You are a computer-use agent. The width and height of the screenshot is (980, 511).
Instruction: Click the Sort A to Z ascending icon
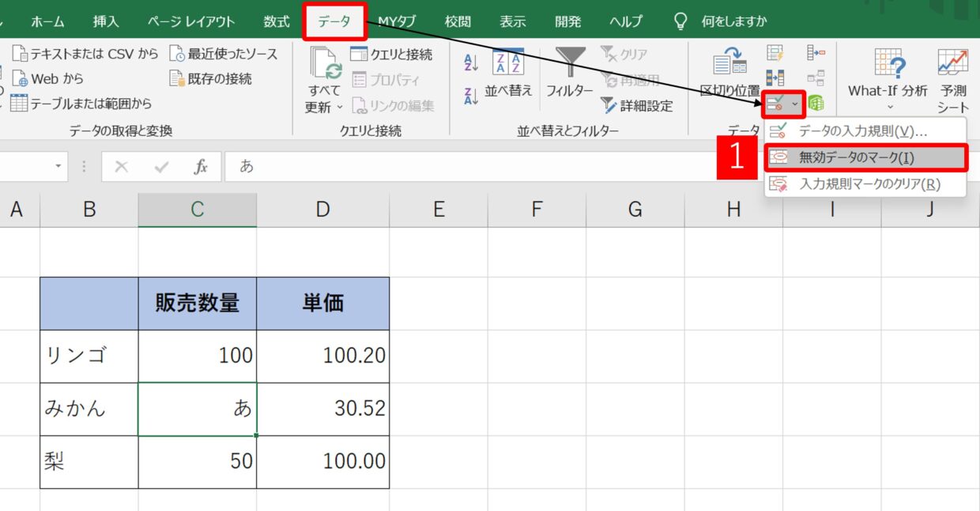471,62
